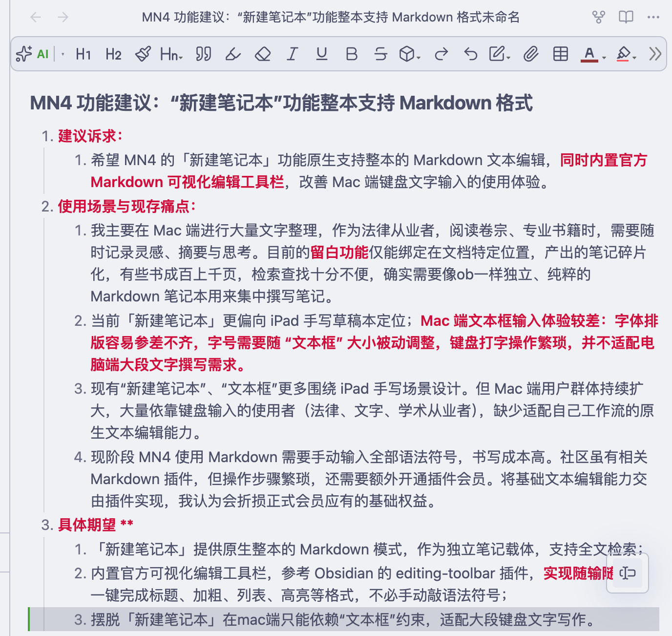The width and height of the screenshot is (672, 636).
Task: Open the text color dropdown arrow
Action: [x=604, y=57]
